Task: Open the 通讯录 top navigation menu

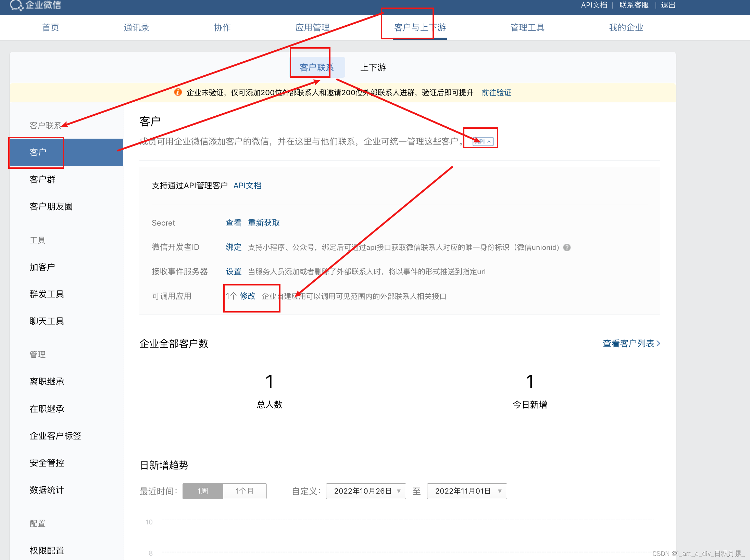Action: coord(136,27)
